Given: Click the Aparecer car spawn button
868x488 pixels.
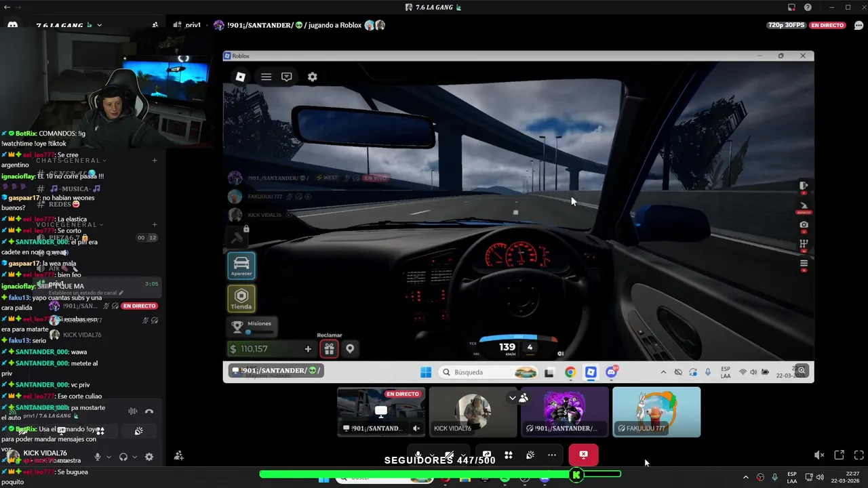Looking at the screenshot, I should point(241,266).
